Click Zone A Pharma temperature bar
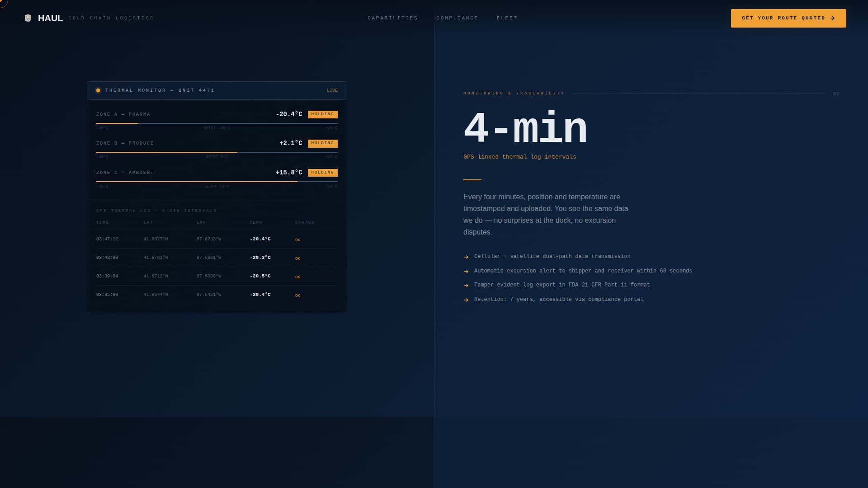The height and width of the screenshot is (488, 868). click(x=217, y=123)
